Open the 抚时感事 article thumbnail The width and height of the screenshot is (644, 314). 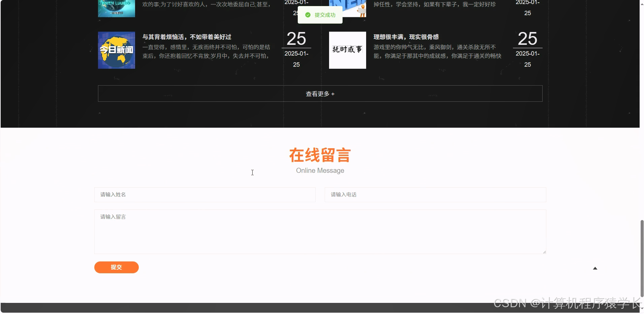coord(347,50)
